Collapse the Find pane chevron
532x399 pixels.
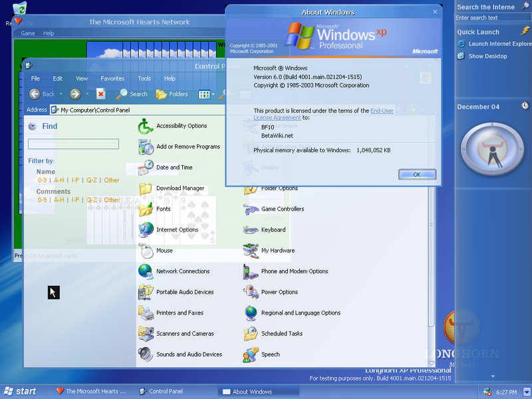[32, 126]
